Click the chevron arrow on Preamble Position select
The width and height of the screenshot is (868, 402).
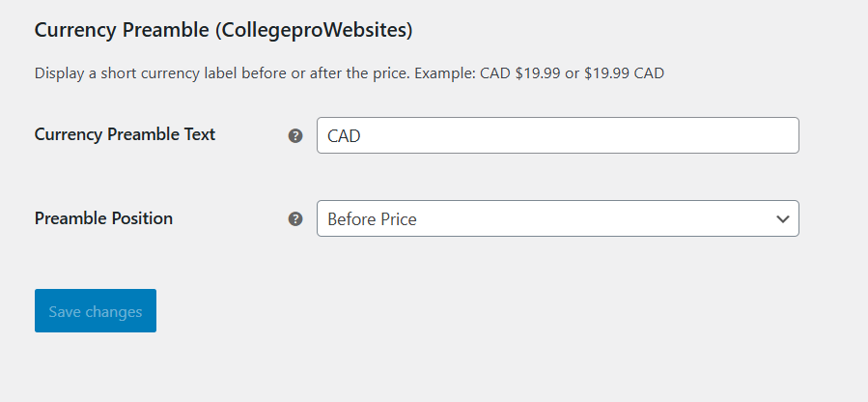pos(783,219)
